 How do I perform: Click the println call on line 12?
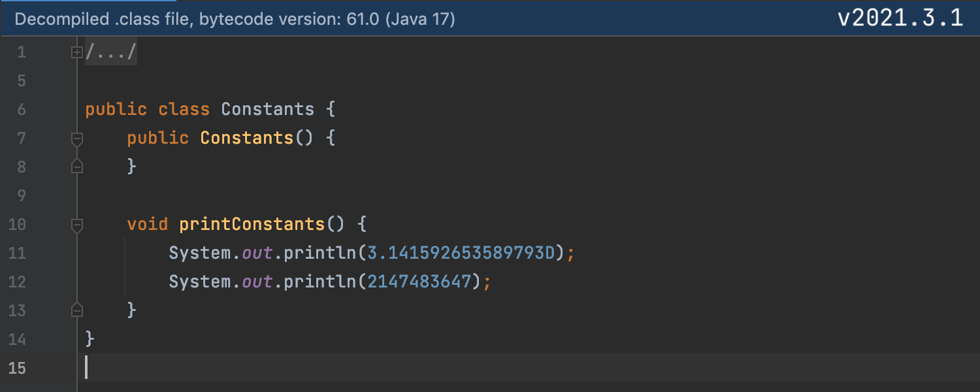click(319, 282)
